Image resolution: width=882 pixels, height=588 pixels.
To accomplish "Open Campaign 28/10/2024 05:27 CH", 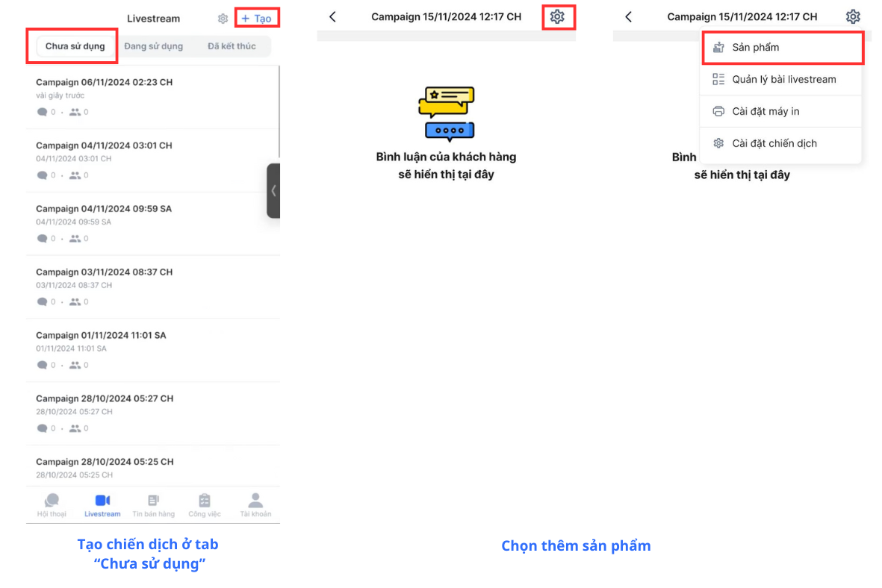I will click(152, 413).
